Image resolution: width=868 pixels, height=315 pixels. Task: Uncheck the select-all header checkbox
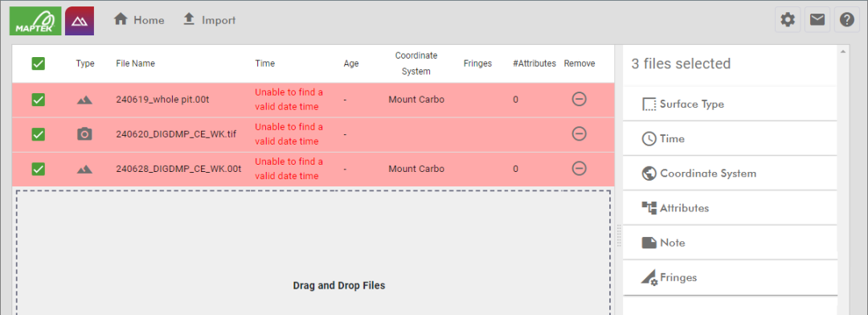(39, 63)
